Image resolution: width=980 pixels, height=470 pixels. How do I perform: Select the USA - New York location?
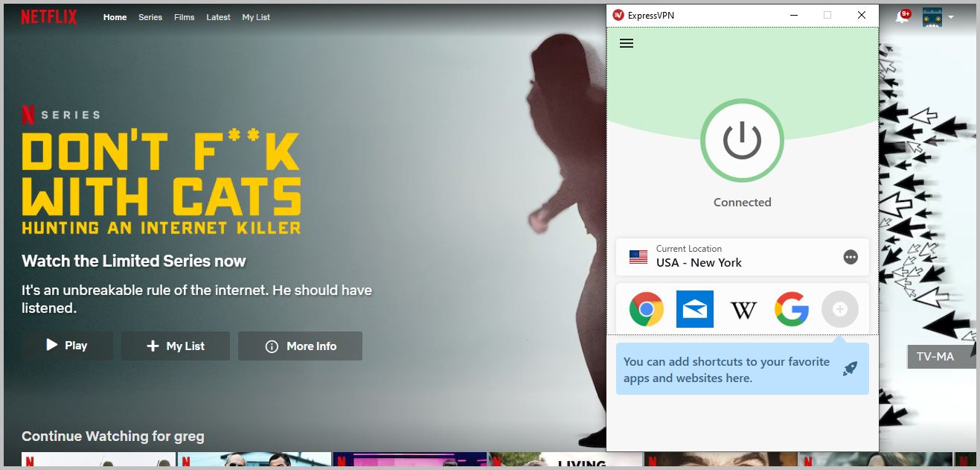[x=743, y=257]
